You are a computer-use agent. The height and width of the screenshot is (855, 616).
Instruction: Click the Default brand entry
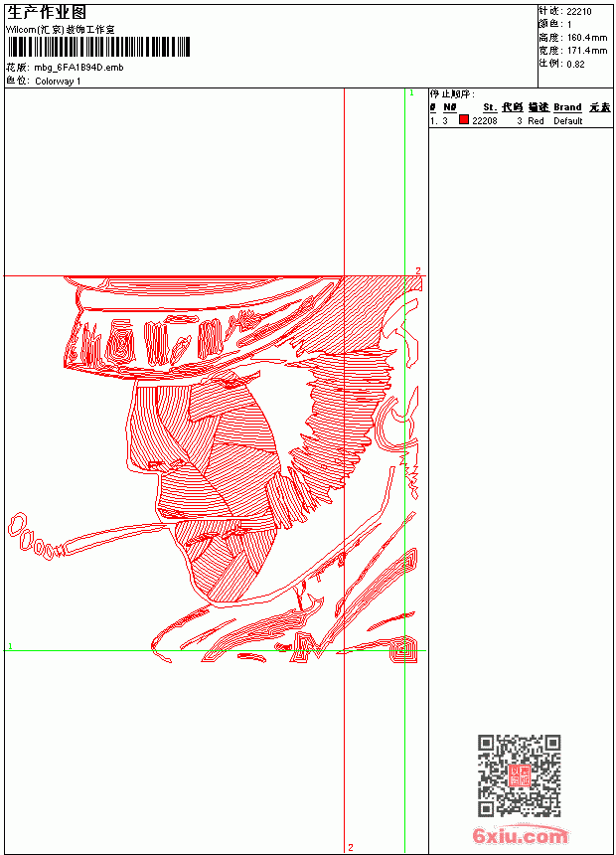click(568, 121)
